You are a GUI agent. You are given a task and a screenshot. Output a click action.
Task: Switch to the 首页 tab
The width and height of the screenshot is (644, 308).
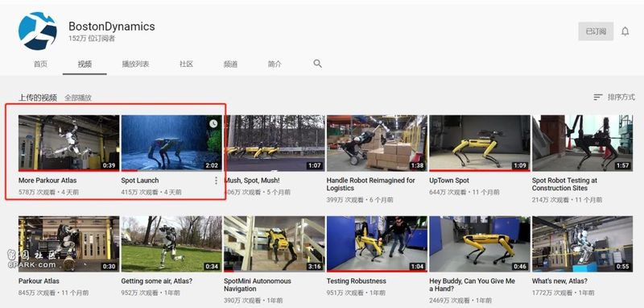click(41, 65)
